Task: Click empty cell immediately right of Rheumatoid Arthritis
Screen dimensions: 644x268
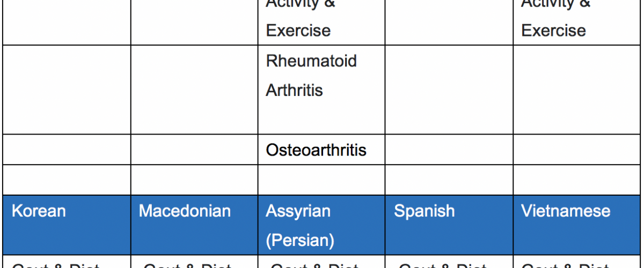Action: click(449, 90)
